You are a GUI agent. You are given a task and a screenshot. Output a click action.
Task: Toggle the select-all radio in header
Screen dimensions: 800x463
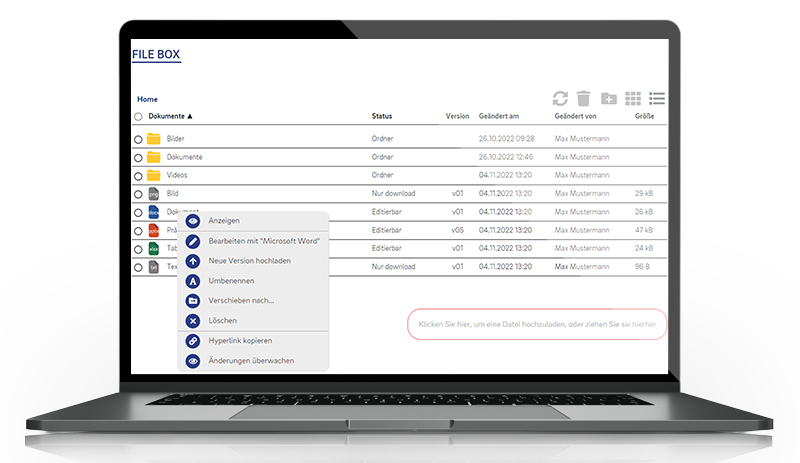click(x=138, y=117)
